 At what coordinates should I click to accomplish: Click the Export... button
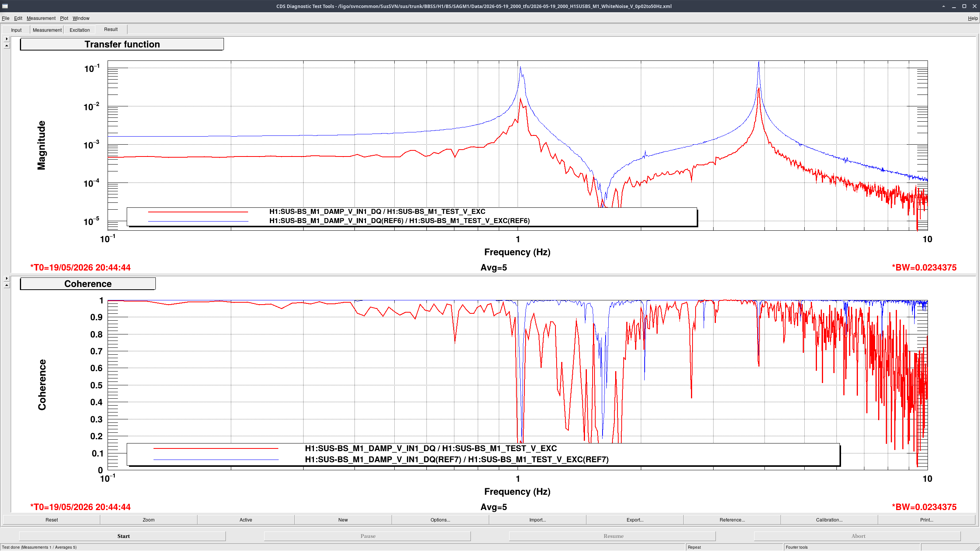pos(635,520)
